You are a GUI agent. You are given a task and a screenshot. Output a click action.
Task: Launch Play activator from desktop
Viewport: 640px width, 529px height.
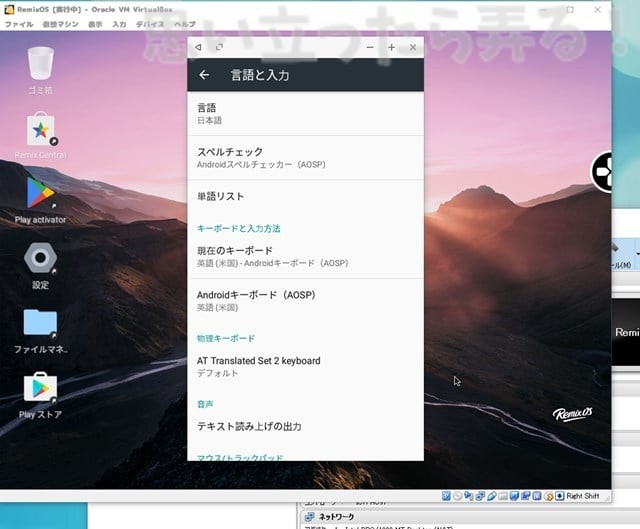pyautogui.click(x=40, y=193)
